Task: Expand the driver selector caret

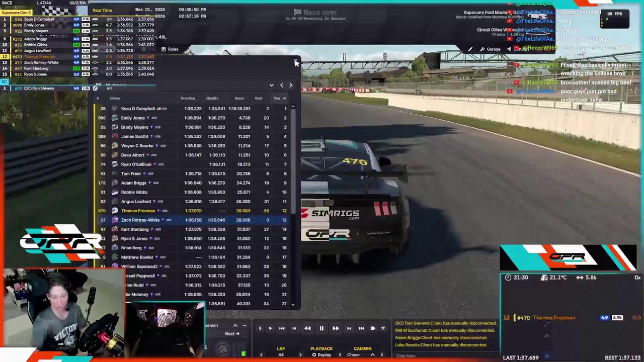Action: [x=235, y=325]
